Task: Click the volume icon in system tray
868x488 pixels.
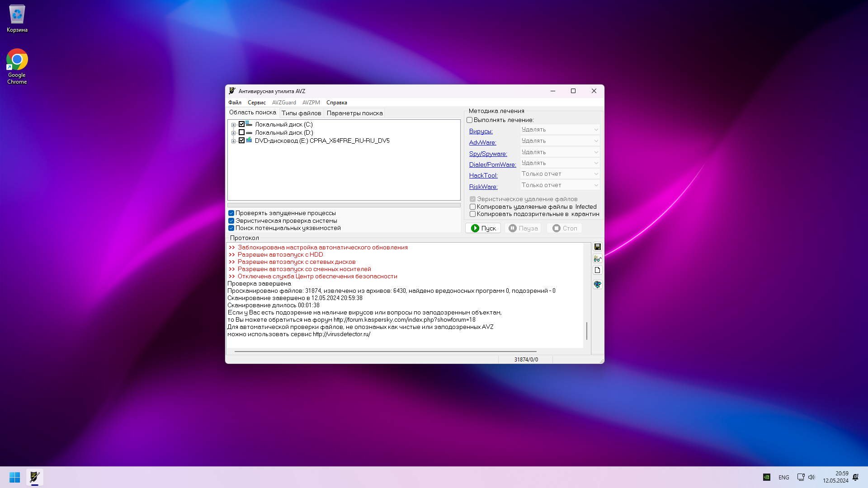Action: click(x=811, y=477)
